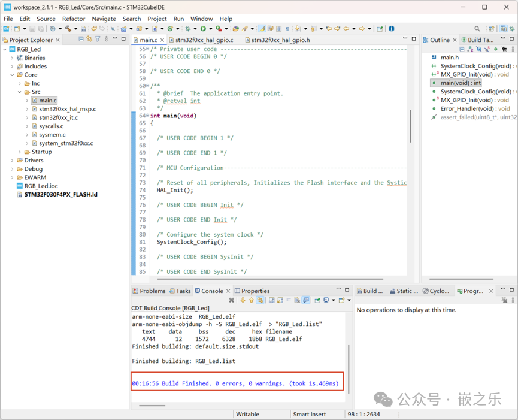Click Project Explorer filter funnel icon
Viewport: 518px width, 420px height.
(98, 39)
